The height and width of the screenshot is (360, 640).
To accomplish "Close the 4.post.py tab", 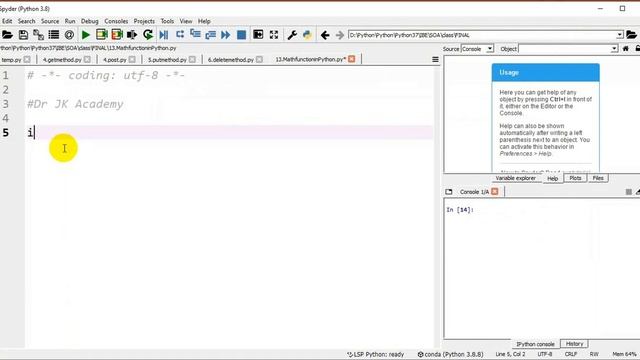I will coord(132,60).
